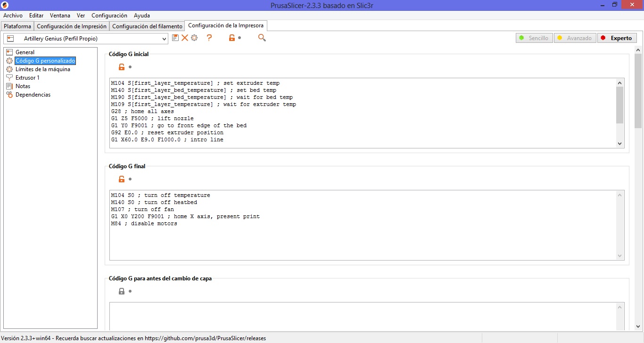This screenshot has height=343, width=644.
Task: Click the unlocked padlock under Código G final
Action: (122, 179)
